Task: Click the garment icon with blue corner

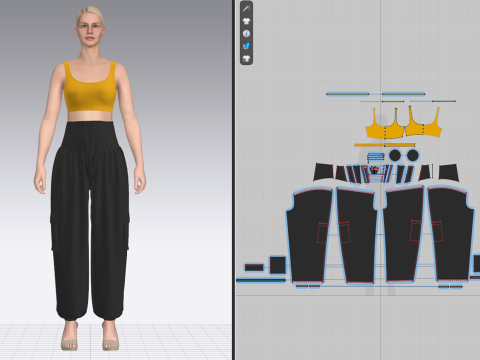Action: tap(246, 59)
